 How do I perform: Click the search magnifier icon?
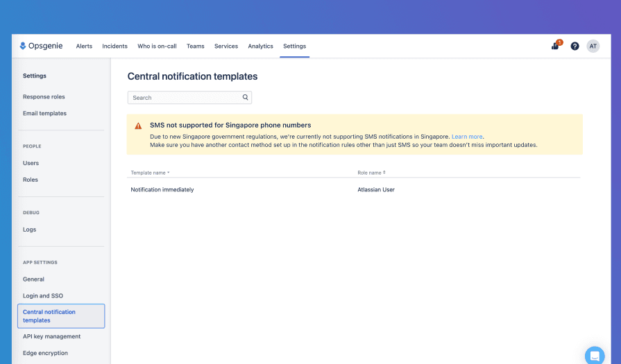tap(245, 97)
